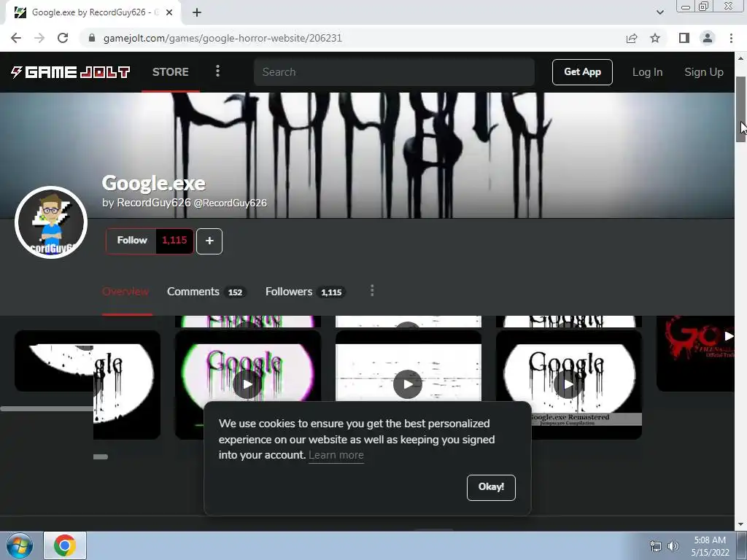Click the Google.exe game title
Screen dimensions: 747x560
[x=153, y=183]
